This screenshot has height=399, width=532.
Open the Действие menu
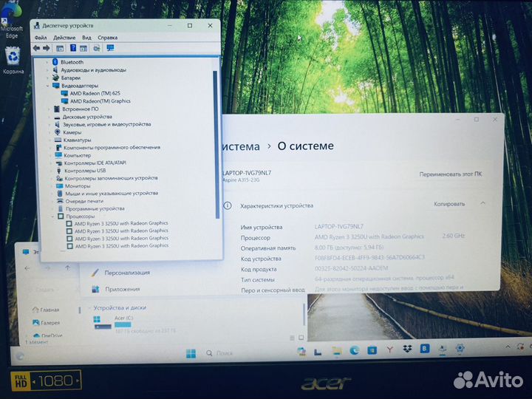[x=64, y=38]
